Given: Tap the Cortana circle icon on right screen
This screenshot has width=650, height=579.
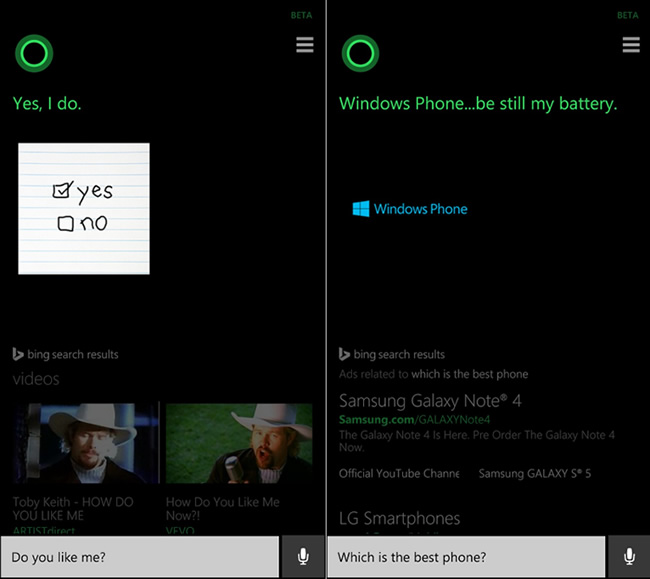Looking at the screenshot, I should click(x=360, y=53).
